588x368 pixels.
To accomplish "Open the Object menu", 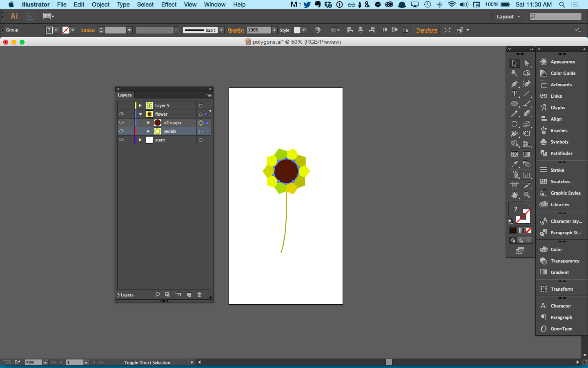I will [x=100, y=4].
